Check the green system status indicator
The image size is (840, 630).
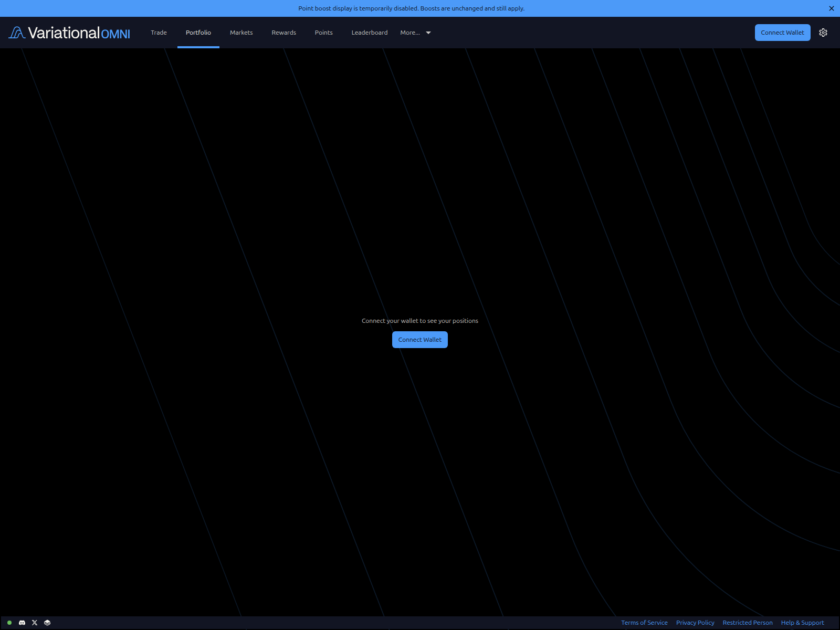click(9, 623)
